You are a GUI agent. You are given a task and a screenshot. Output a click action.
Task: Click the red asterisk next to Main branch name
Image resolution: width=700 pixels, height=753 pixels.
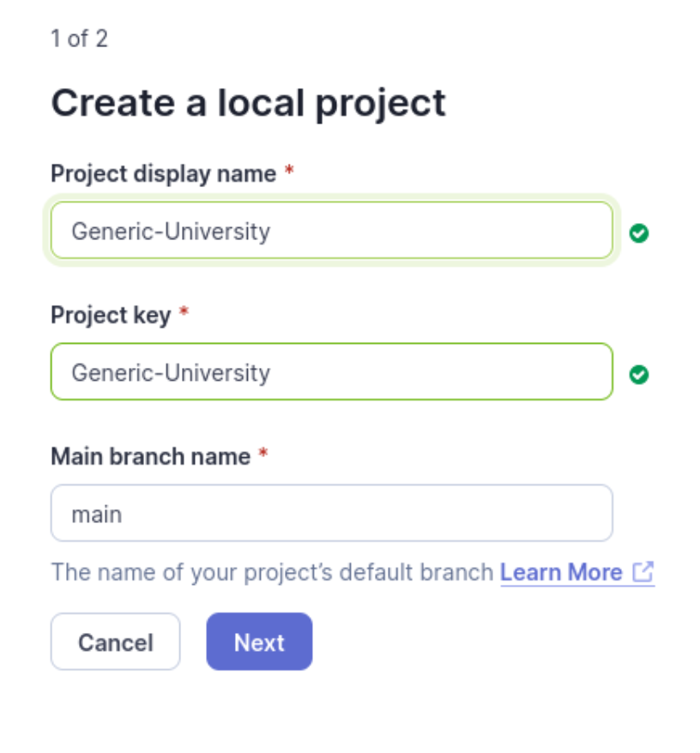[262, 453]
